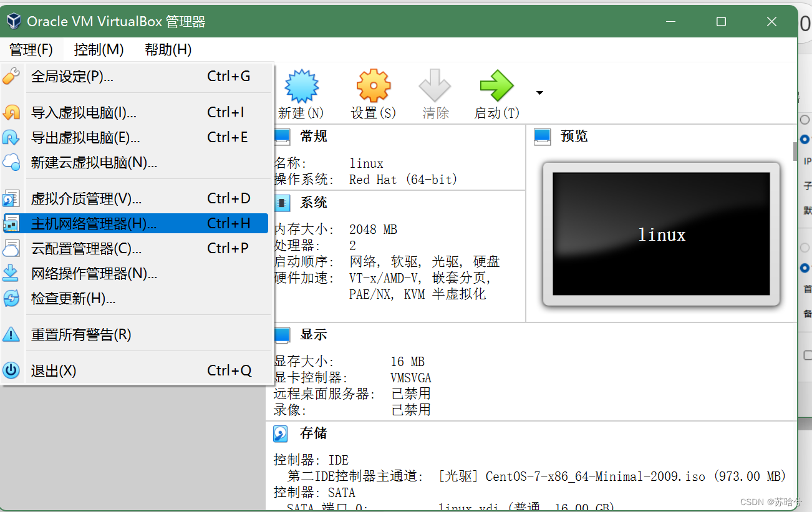Choose 全局设定(P)... menu entry

coord(135,76)
